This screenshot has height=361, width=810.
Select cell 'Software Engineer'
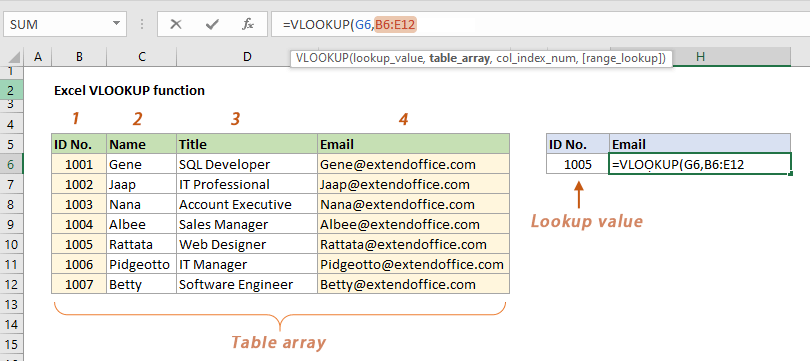point(247,284)
